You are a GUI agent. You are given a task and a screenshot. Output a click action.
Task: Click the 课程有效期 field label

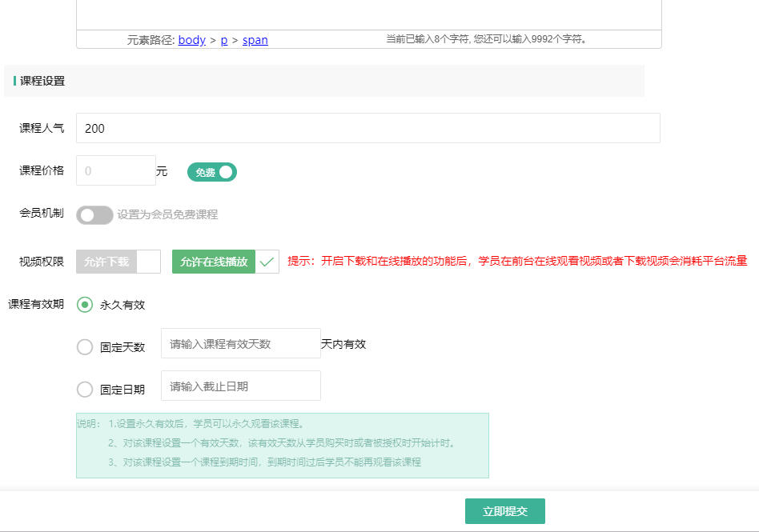point(36,304)
